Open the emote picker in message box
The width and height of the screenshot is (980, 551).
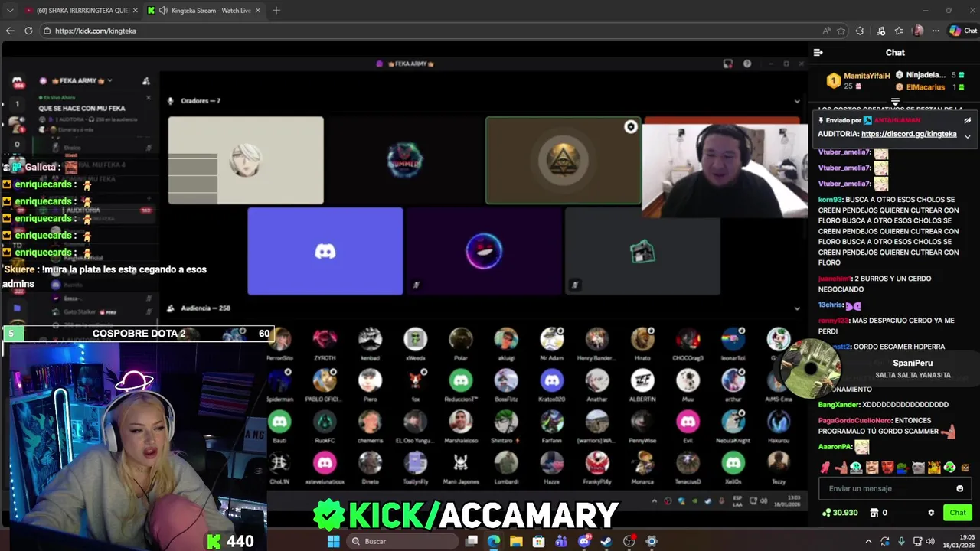click(959, 488)
